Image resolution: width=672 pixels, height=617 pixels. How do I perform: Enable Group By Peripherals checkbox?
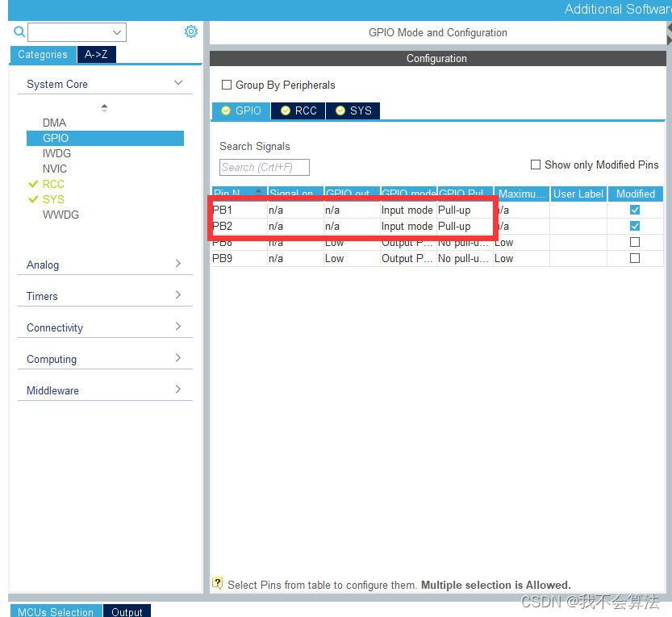pos(226,85)
